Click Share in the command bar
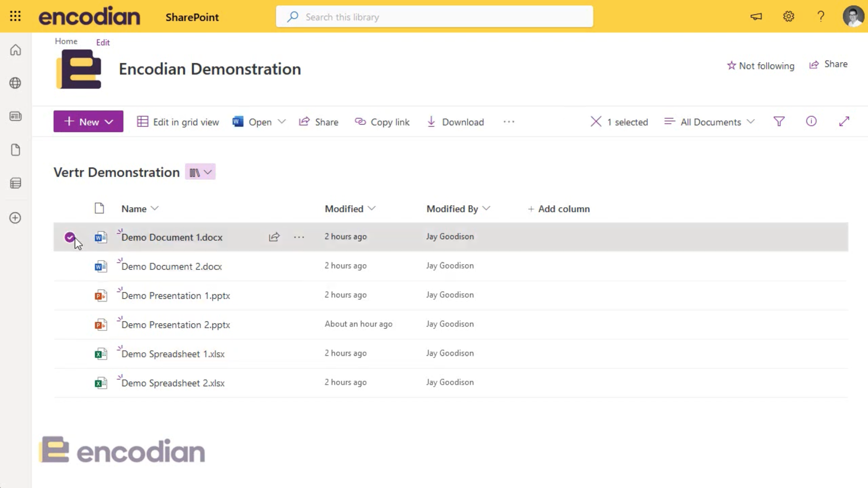 319,122
